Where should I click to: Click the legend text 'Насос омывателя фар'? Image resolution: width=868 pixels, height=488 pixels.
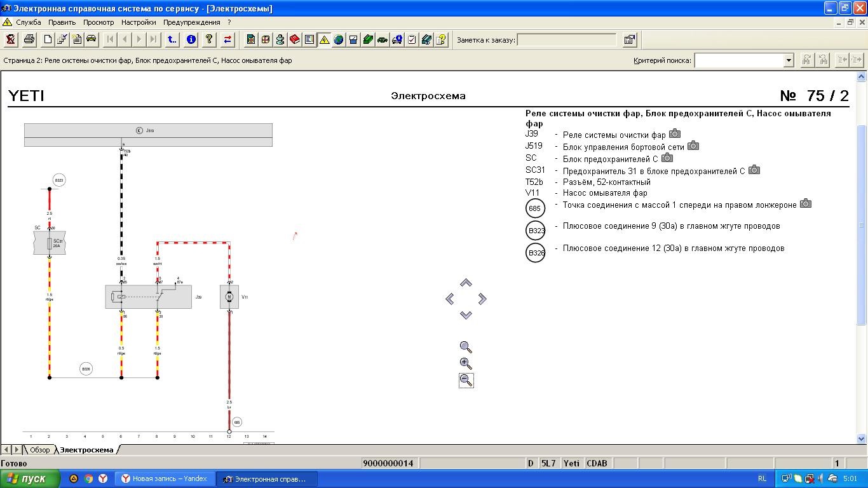[605, 193]
